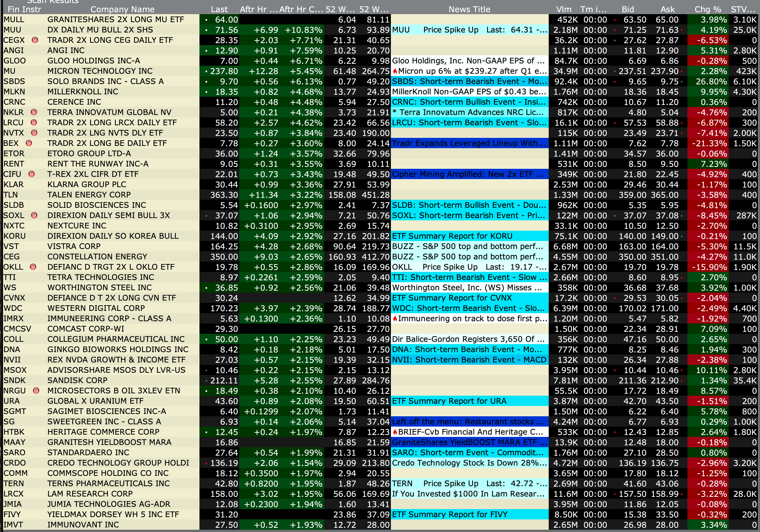Select the MICRON TECHNOLOGY INC row
Viewport: 760px width, 532px height.
(x=100, y=71)
